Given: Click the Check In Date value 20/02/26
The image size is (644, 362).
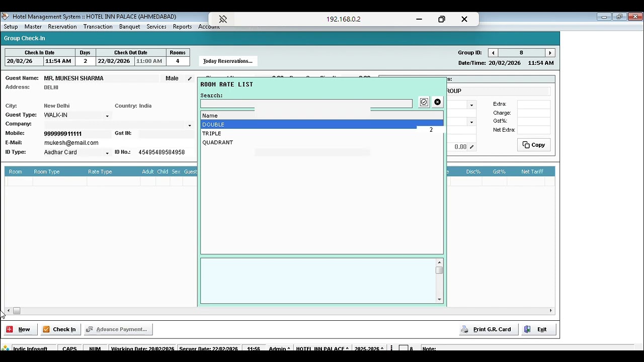Looking at the screenshot, I should 24,61.
